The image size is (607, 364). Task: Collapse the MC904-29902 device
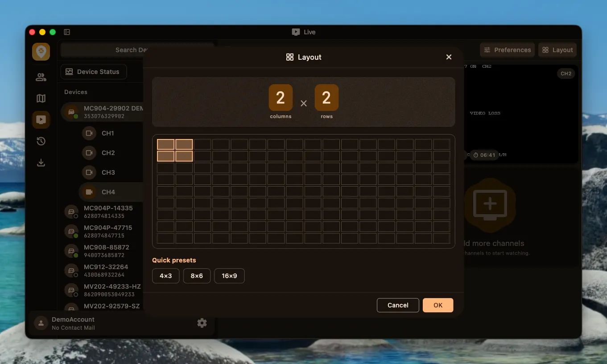point(102,112)
